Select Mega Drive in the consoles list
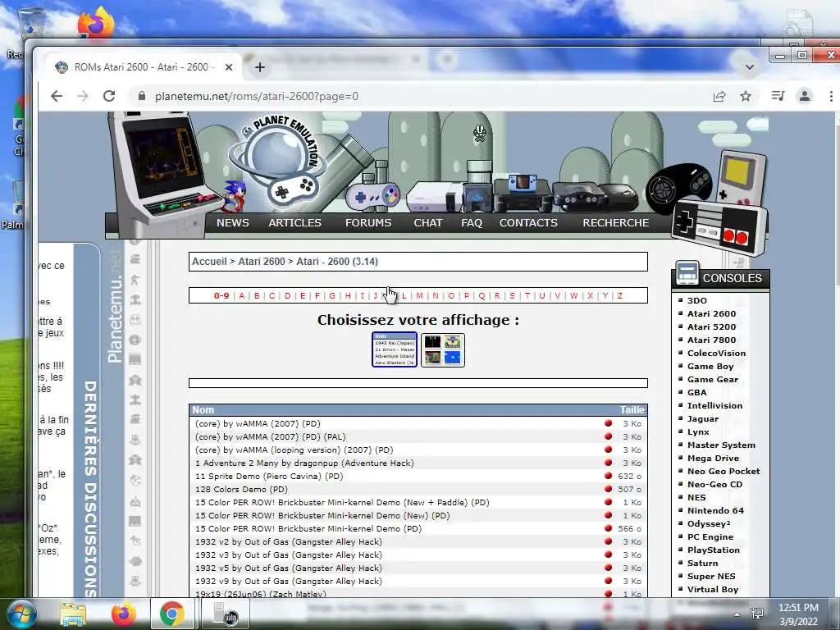 coord(713,458)
